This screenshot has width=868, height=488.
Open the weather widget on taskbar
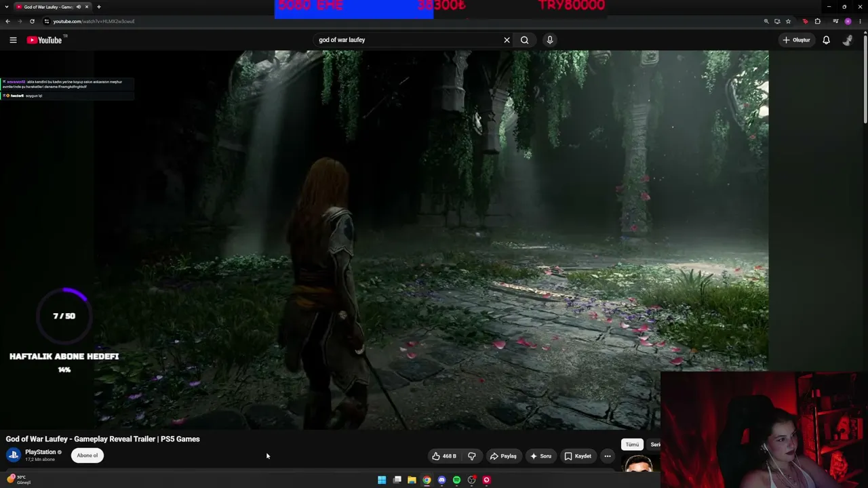(x=19, y=479)
